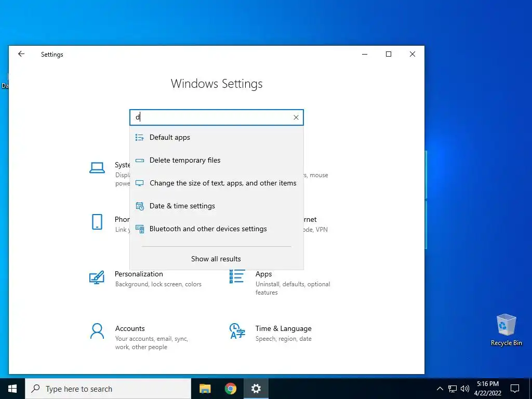532x399 pixels.
Task: Maximize the Settings window
Action: [389, 54]
